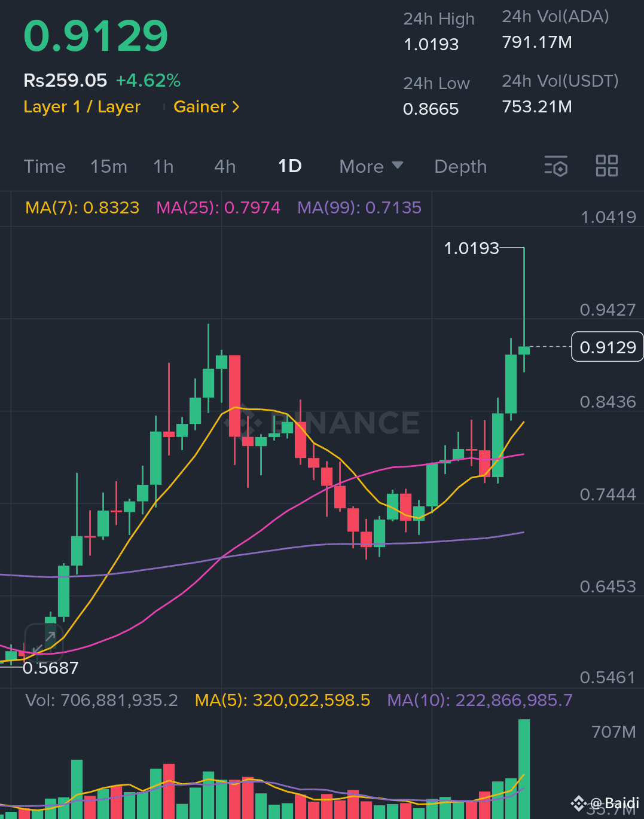The width and height of the screenshot is (644, 819).
Task: Open the chart indicator settings icon
Action: [556, 166]
